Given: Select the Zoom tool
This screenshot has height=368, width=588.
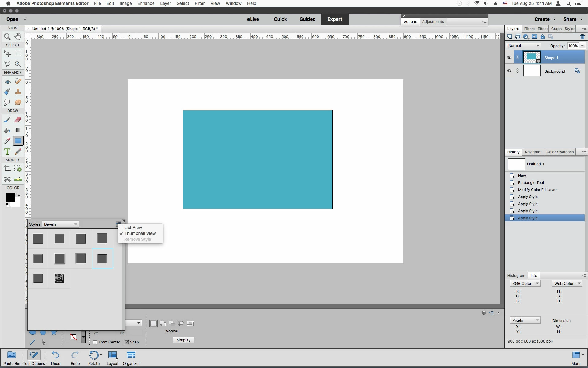Looking at the screenshot, I should [7, 37].
